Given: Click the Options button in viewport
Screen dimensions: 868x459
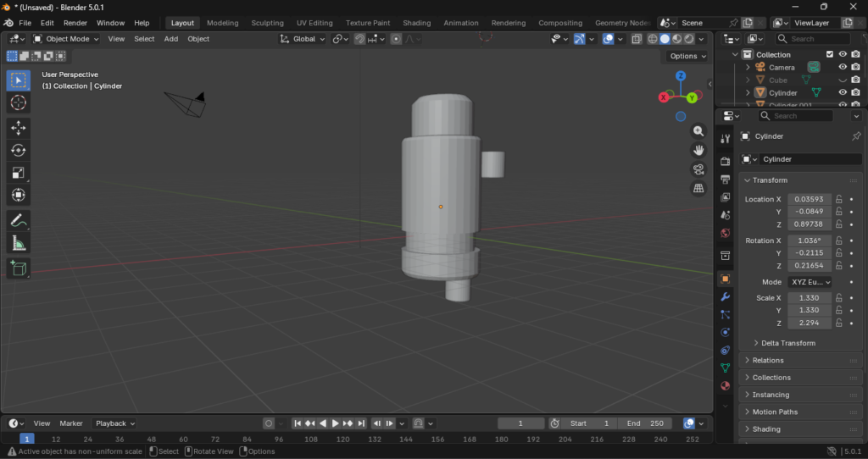Looking at the screenshot, I should pyautogui.click(x=687, y=56).
